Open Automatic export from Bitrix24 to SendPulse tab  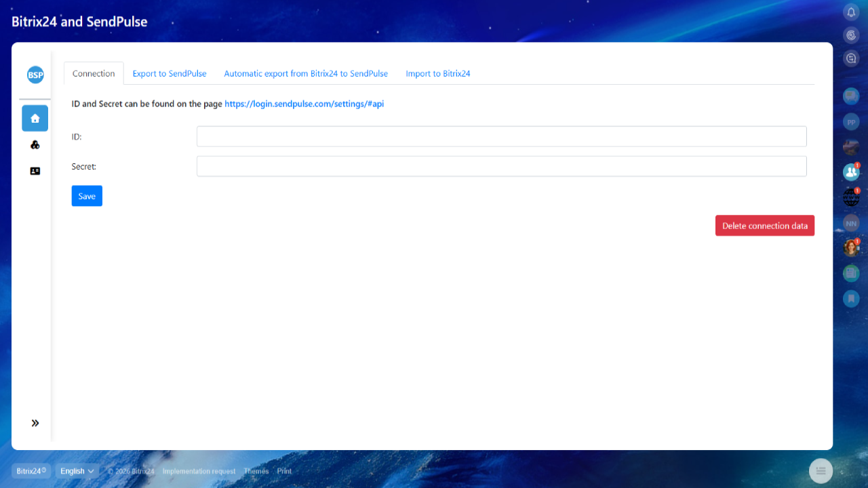coord(306,74)
